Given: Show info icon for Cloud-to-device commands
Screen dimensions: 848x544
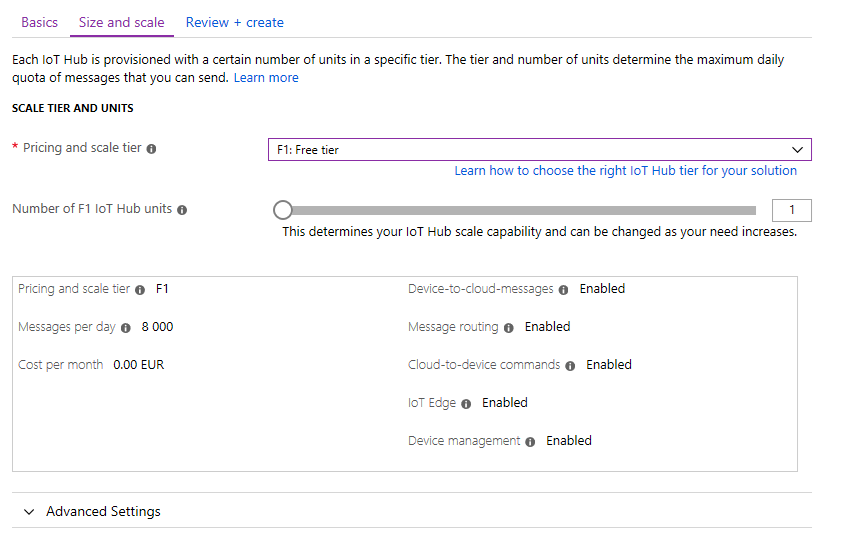Looking at the screenshot, I should pyautogui.click(x=571, y=366).
